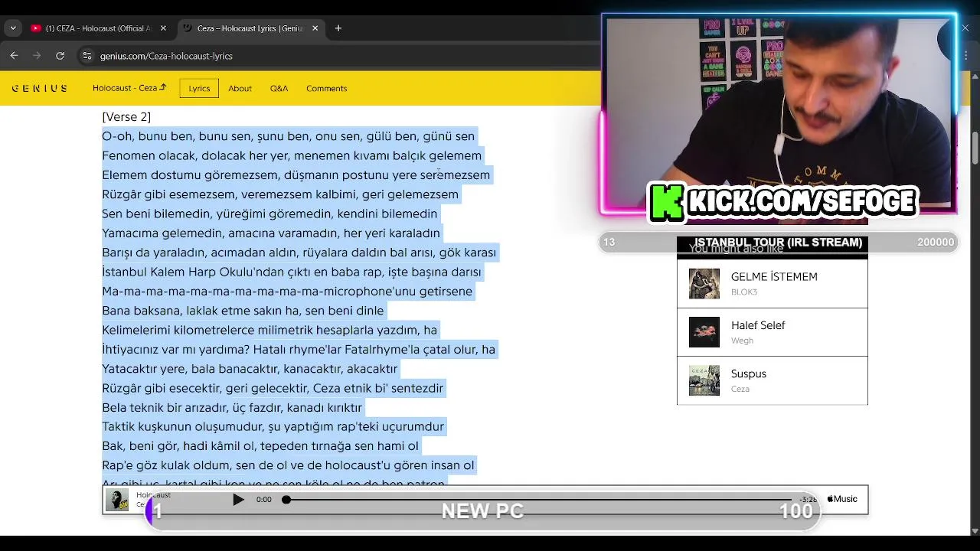Click the Suspus album cover thumbnail
The height and width of the screenshot is (551, 980).
pyautogui.click(x=704, y=380)
